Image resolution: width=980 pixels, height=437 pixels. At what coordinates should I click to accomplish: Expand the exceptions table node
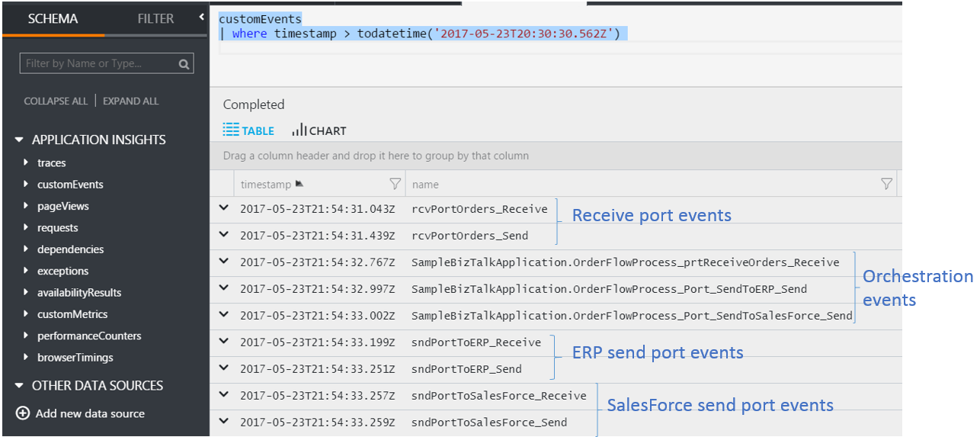(x=27, y=271)
